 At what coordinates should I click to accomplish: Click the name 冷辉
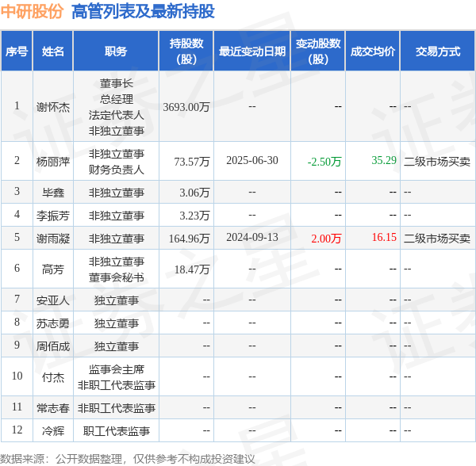(x=53, y=431)
